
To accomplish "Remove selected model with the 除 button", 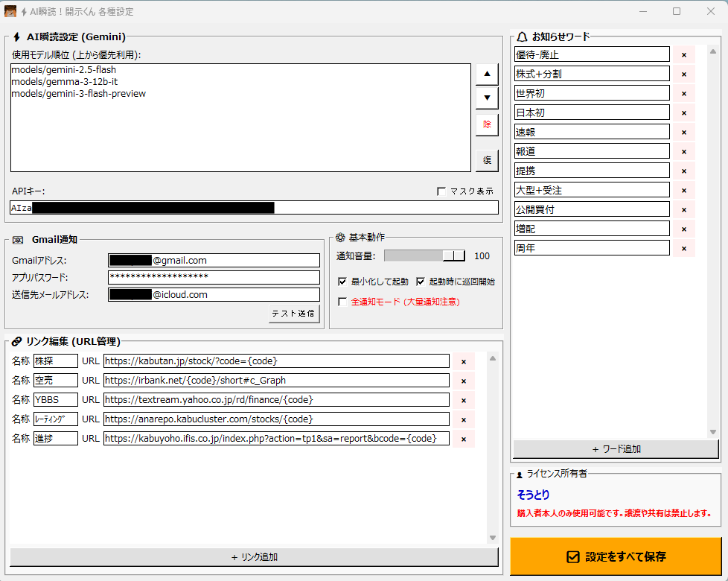I will [487, 125].
